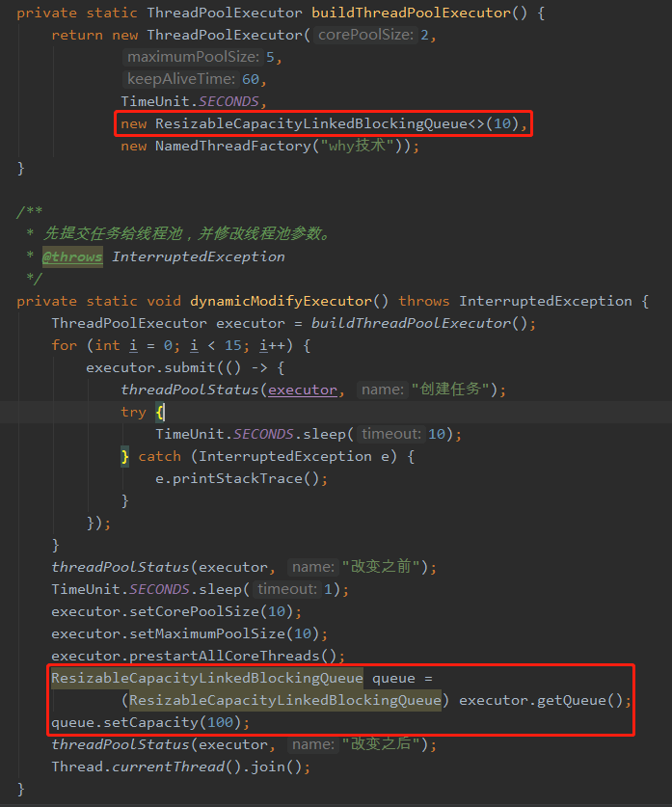Click InterruptedException in the Javadoc comment
The image size is (672, 807).
(x=199, y=256)
